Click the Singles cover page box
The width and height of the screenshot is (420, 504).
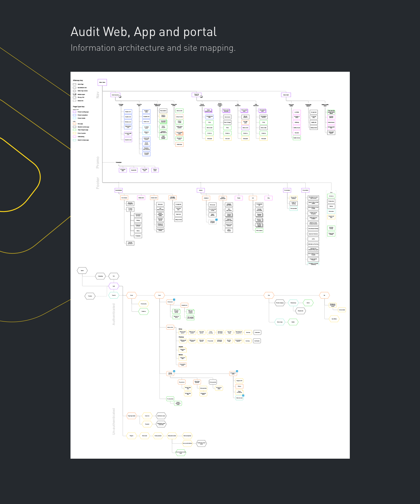coord(128,112)
